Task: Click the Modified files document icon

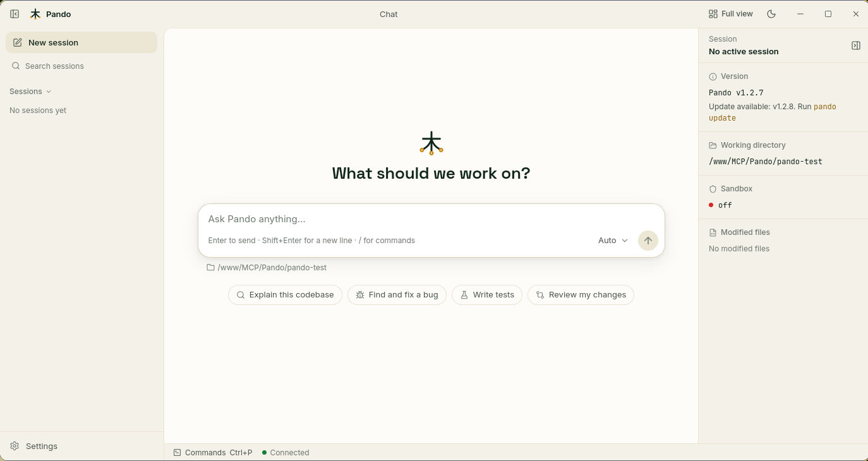Action: click(x=713, y=232)
